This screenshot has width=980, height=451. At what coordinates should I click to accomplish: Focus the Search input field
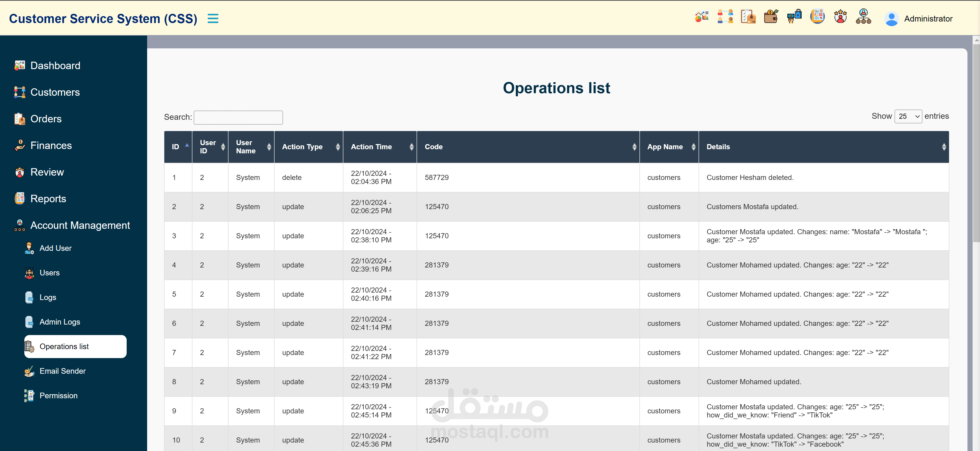[x=238, y=117]
